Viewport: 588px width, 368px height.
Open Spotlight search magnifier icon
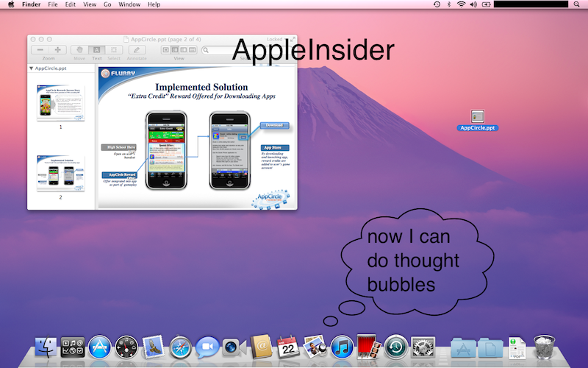576,4
